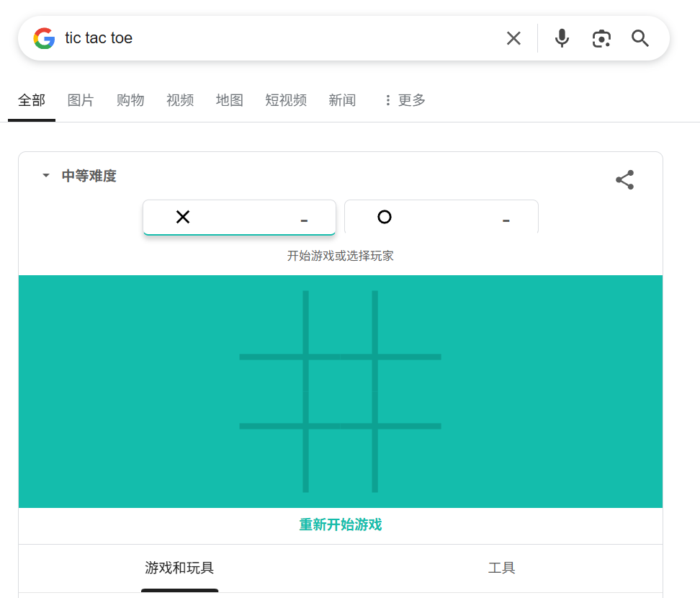Viewport: 700px width, 598px height.
Task: Click 重新开始游戏 to restart game
Action: (x=340, y=525)
